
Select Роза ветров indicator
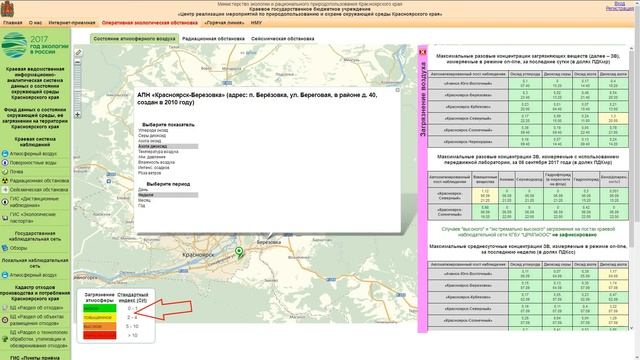149,173
